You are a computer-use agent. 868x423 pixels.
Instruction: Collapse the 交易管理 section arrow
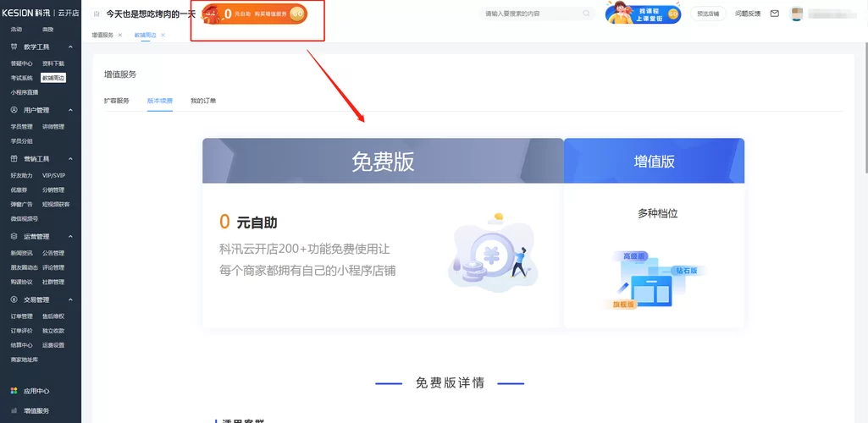(x=70, y=299)
